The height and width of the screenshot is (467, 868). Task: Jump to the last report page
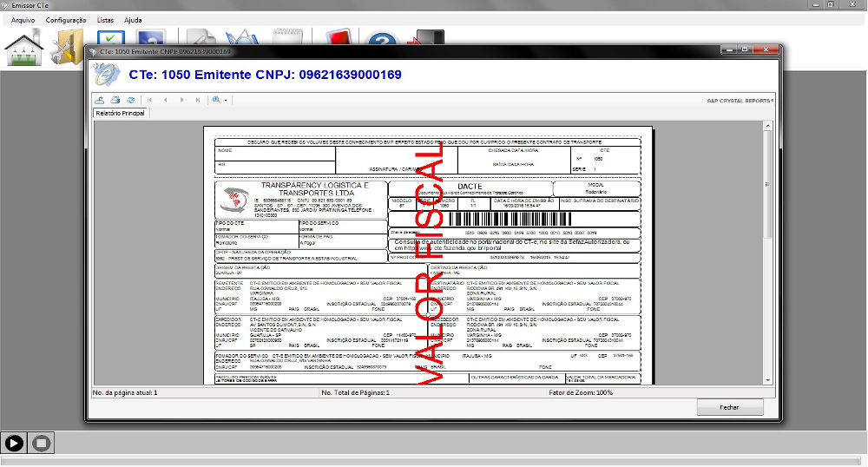(197, 101)
